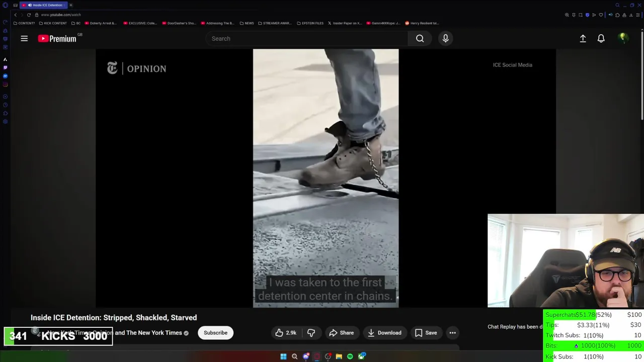The image size is (644, 362).
Task: Open the browser extensions cube icon
Action: [617, 15]
